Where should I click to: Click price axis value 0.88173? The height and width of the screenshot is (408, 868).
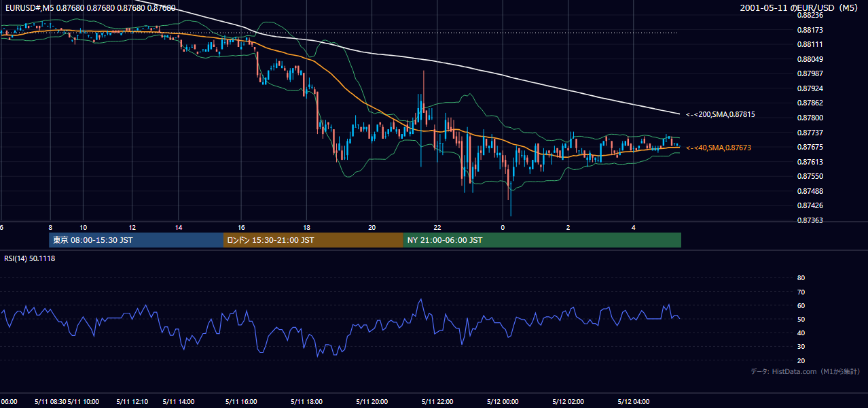(809, 30)
